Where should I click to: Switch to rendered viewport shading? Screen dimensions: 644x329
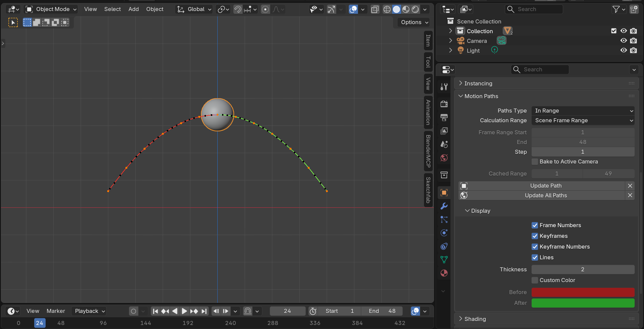point(415,9)
